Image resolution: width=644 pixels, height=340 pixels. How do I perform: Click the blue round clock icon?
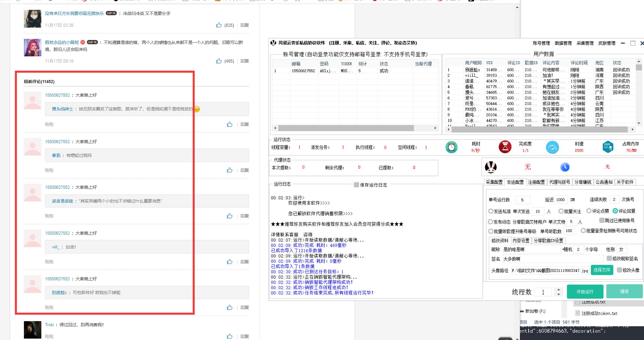tap(565, 167)
